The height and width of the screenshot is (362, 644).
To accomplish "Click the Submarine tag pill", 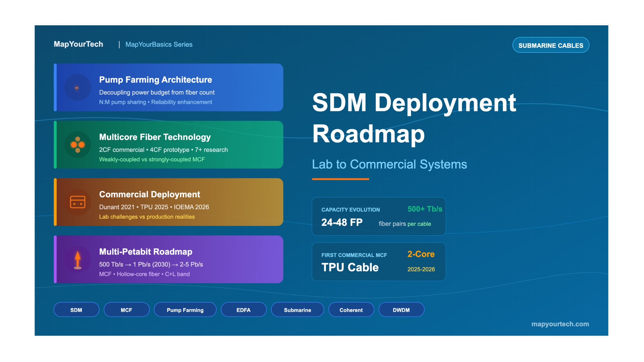I will pos(297,310).
